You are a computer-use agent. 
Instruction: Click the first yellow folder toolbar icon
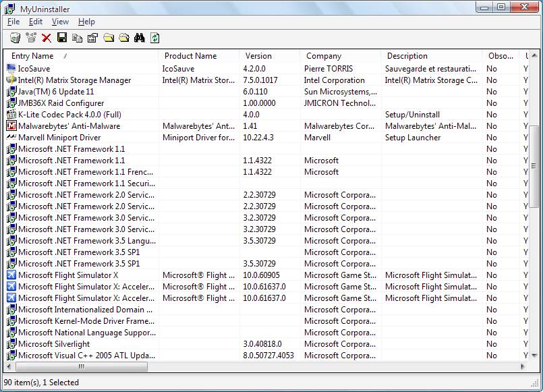pos(109,38)
